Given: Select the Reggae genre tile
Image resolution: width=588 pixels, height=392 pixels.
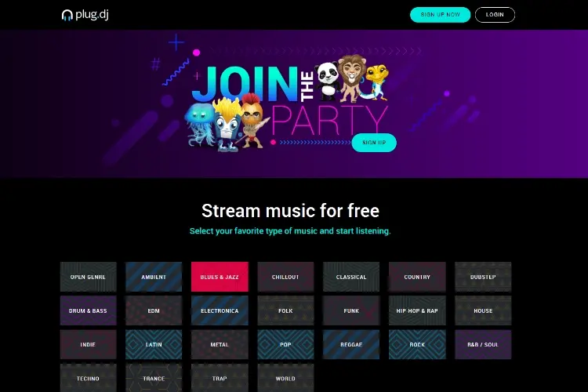Looking at the screenshot, I should click(351, 344).
